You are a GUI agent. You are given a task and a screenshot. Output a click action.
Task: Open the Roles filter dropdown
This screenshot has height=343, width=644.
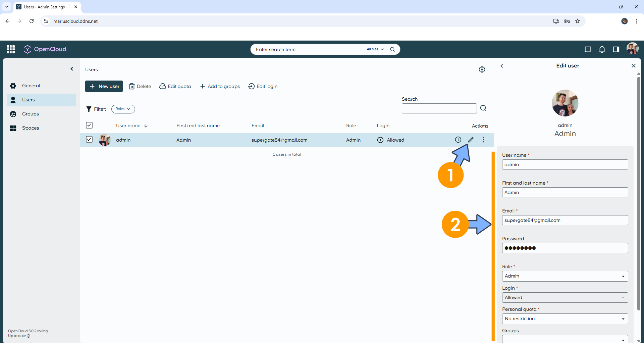pyautogui.click(x=123, y=109)
